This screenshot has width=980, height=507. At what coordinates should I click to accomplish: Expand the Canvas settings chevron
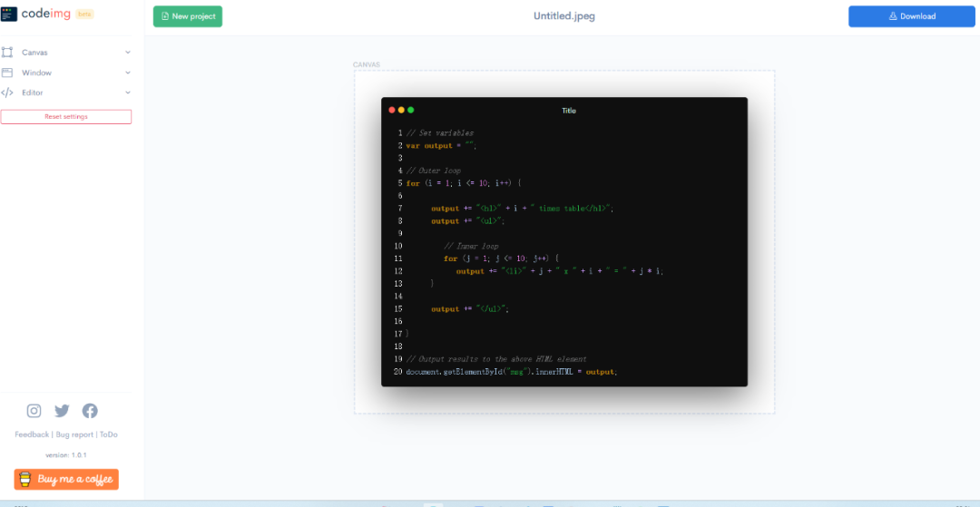[x=128, y=53]
